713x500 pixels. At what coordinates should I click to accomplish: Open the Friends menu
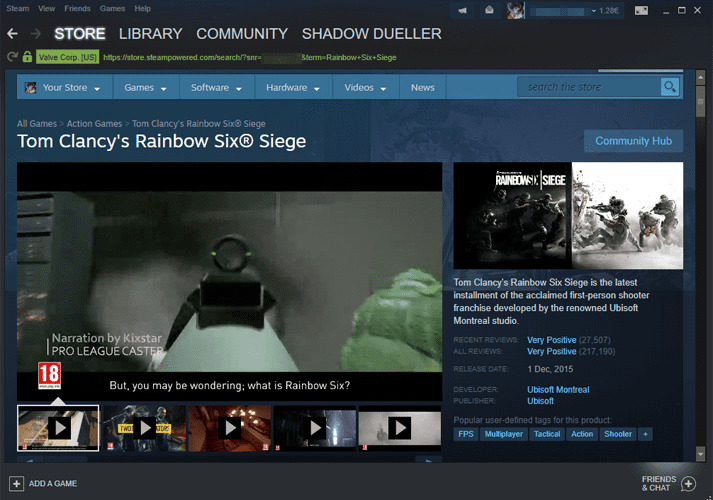click(77, 9)
